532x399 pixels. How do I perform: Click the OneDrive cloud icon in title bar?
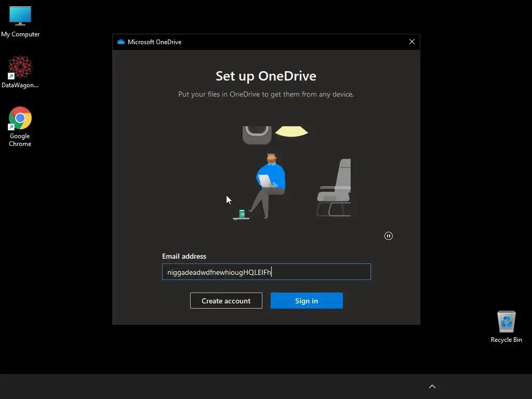point(121,42)
